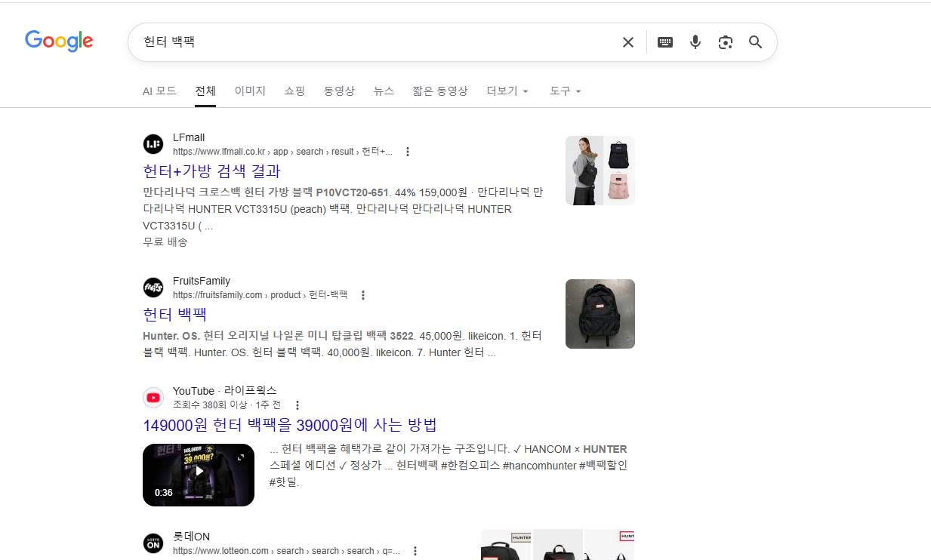Open 롯데ON Hunter product thumbnails

tap(558, 545)
